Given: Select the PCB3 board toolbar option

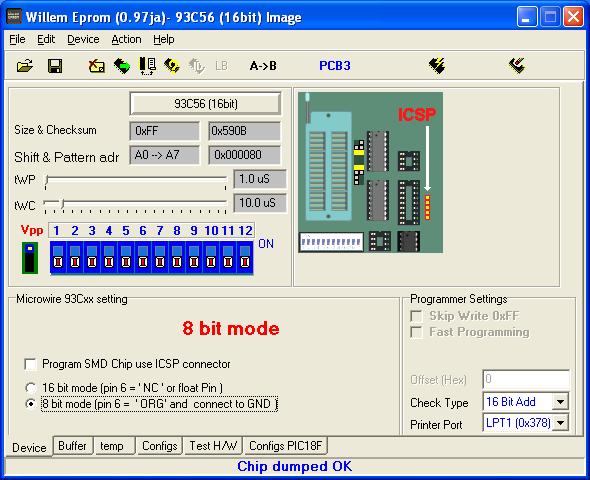Looking at the screenshot, I should (x=335, y=66).
